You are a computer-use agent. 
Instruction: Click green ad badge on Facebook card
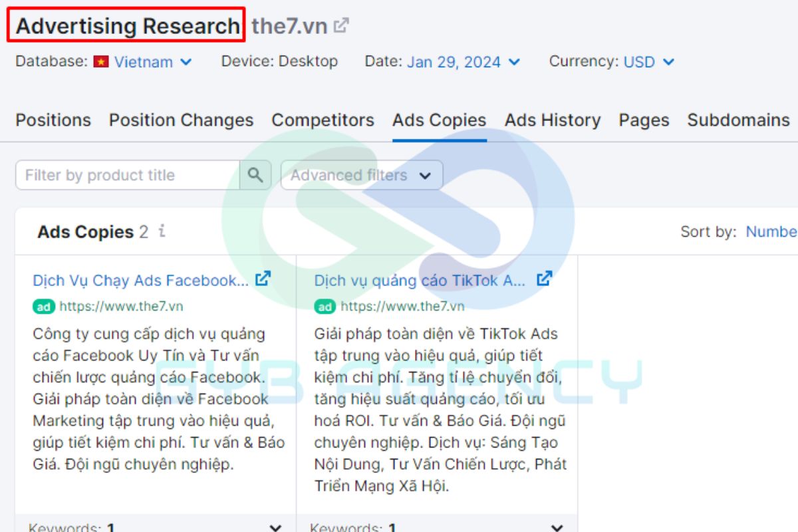44,307
